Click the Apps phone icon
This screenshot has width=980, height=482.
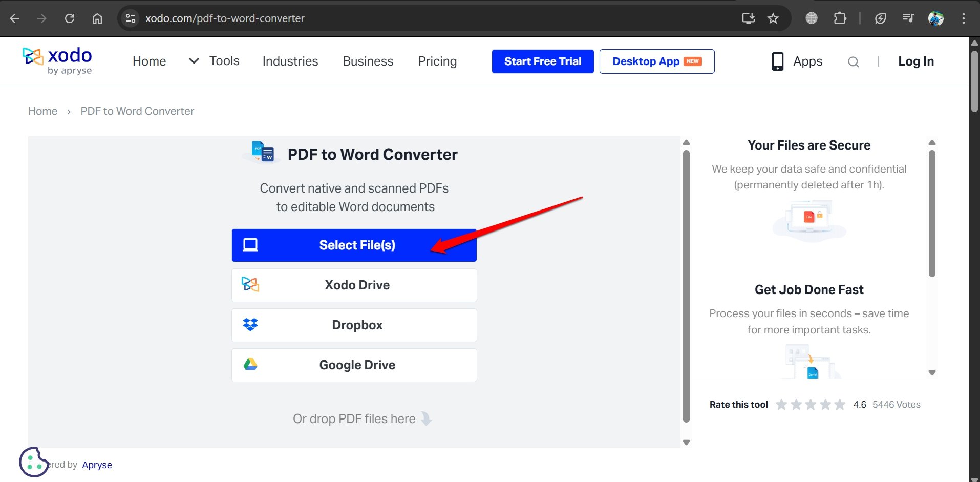(x=777, y=61)
